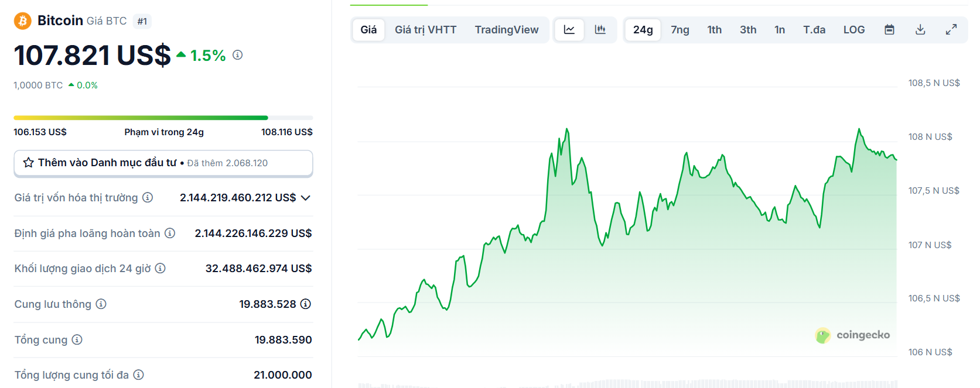This screenshot has width=980, height=388.
Task: Click the 106.153 US$ low value
Action: click(40, 132)
